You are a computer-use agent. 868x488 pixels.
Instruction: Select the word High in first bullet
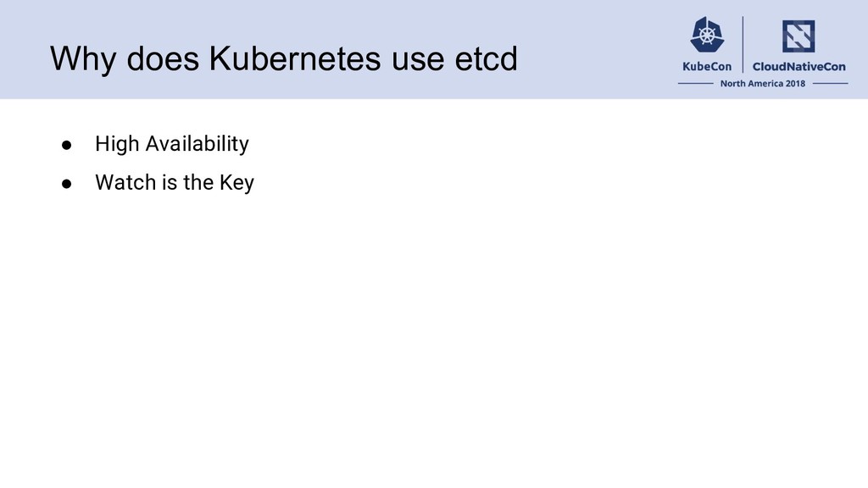tap(117, 144)
